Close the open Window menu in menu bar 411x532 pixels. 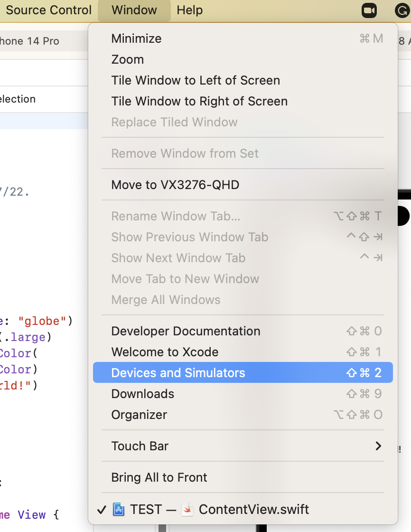(x=134, y=10)
